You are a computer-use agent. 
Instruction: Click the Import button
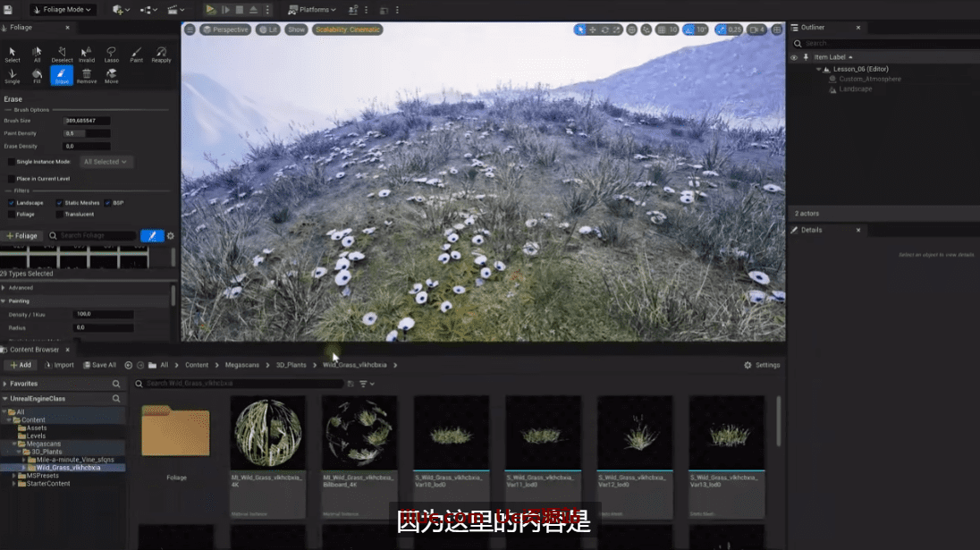pyautogui.click(x=59, y=365)
